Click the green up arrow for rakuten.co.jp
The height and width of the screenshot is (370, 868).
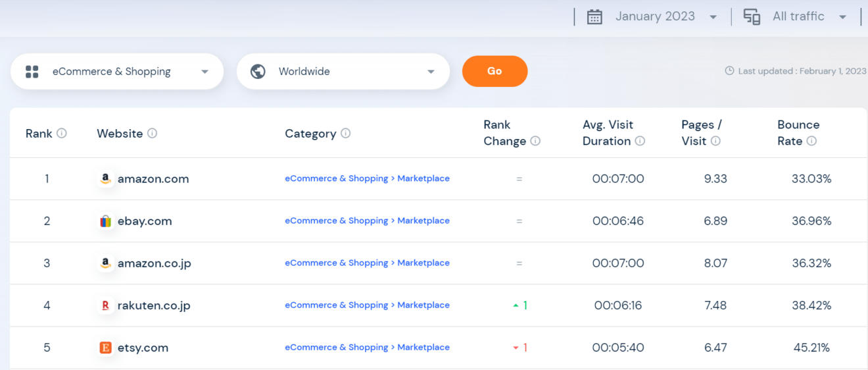click(516, 305)
